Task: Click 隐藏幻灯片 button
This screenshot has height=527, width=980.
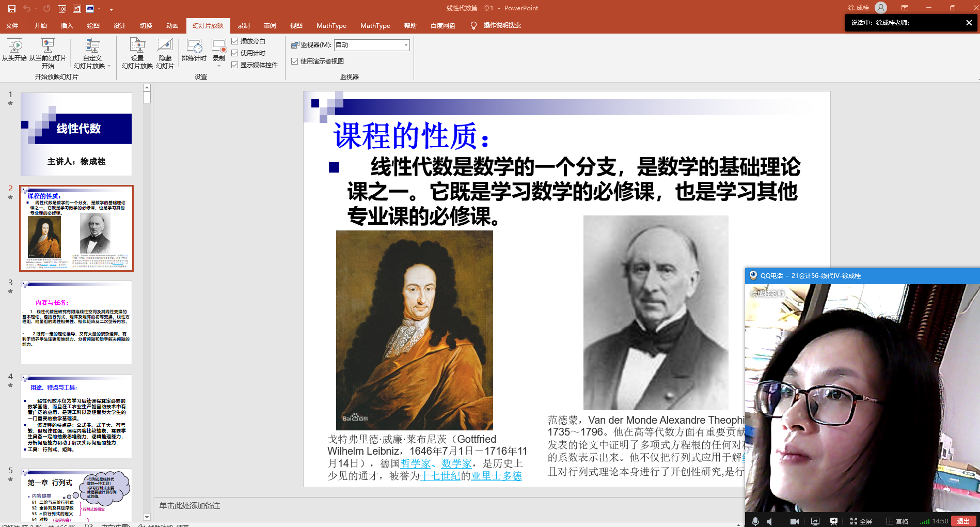Action: click(x=165, y=54)
